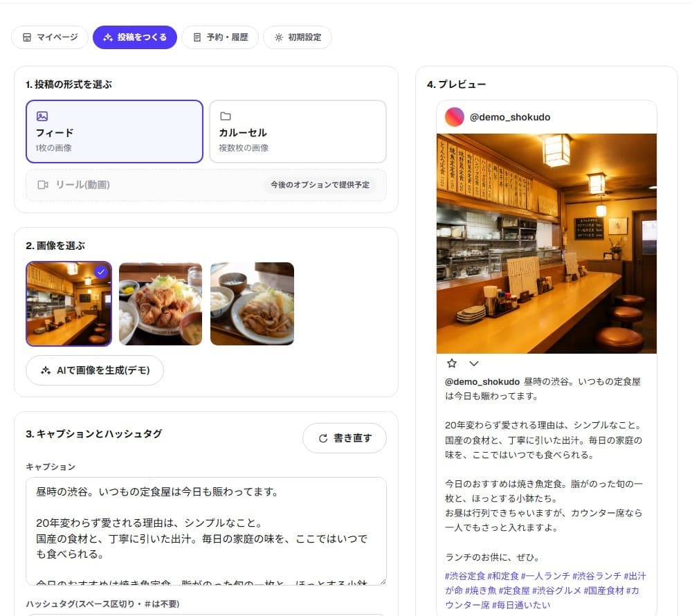Click the @demo_shokudo profile avatar
This screenshot has height=616, width=692.
[454, 117]
